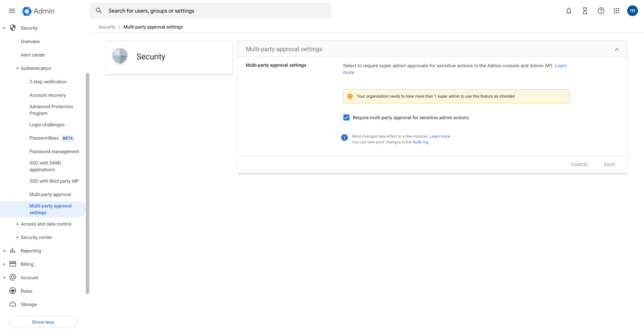Image resolution: width=644 pixels, height=333 pixels.
Task: Select Password management in sidebar
Action: click(x=54, y=152)
